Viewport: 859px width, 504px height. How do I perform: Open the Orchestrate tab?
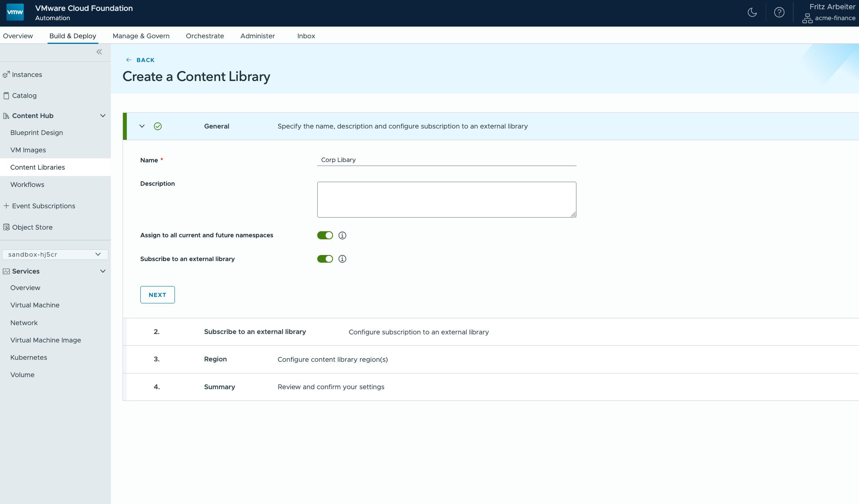[205, 36]
